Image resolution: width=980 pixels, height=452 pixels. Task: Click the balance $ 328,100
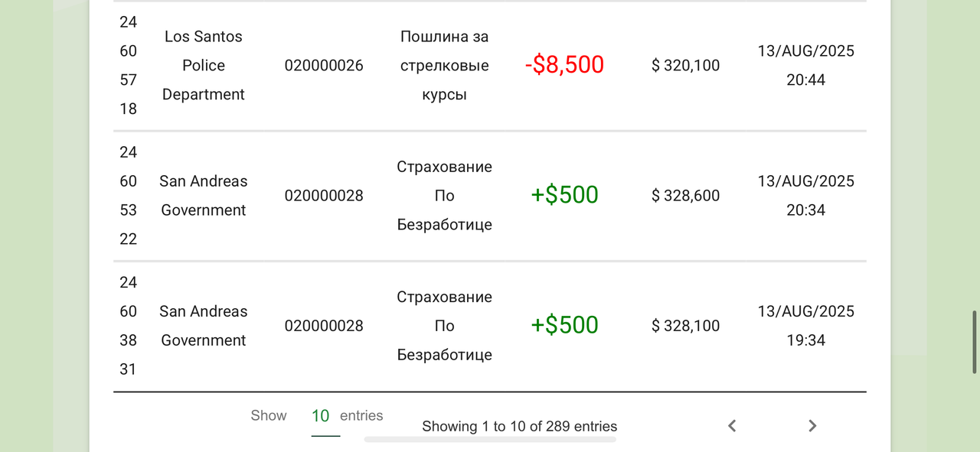[686, 326]
